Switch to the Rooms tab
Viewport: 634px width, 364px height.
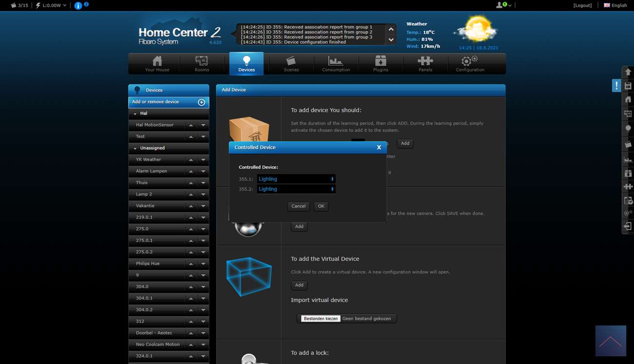click(x=201, y=63)
